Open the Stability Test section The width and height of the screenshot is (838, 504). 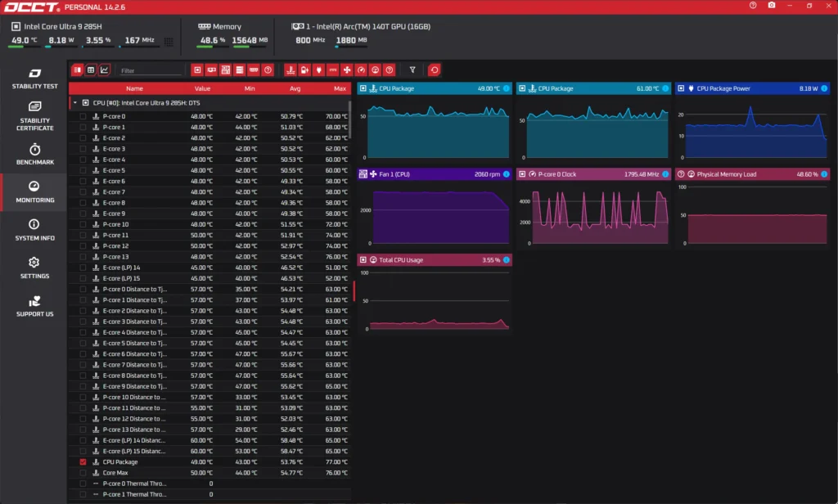coord(34,78)
